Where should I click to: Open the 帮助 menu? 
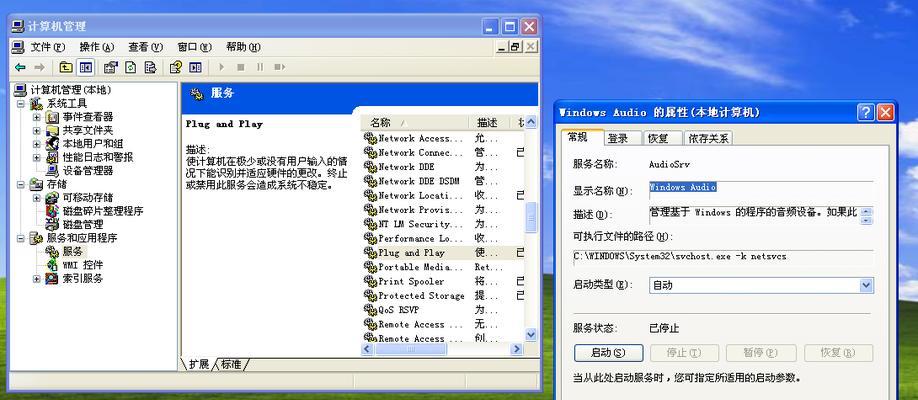pyautogui.click(x=243, y=47)
